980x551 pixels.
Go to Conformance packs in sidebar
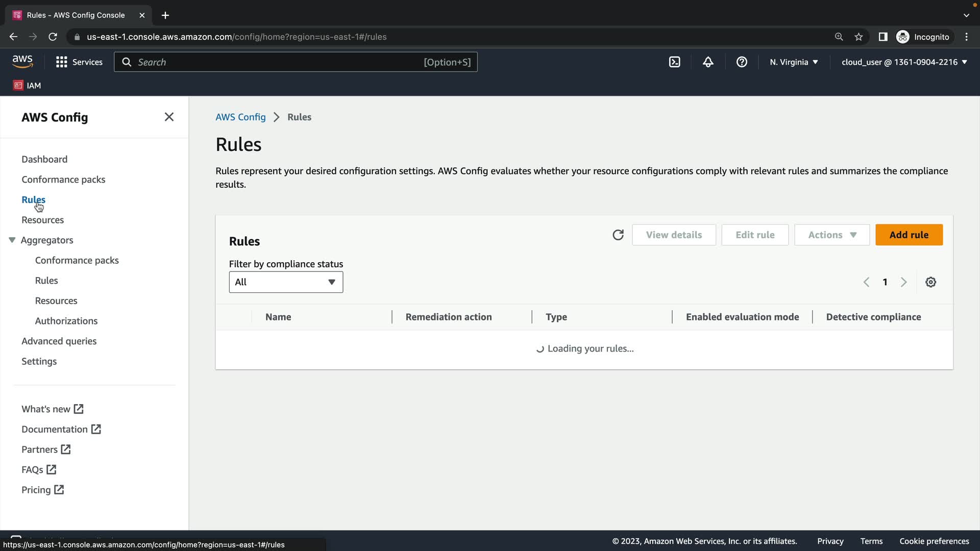pyautogui.click(x=63, y=180)
